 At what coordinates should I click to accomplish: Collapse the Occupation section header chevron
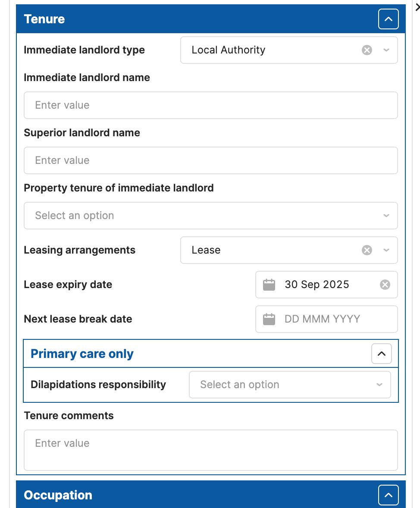(x=388, y=495)
